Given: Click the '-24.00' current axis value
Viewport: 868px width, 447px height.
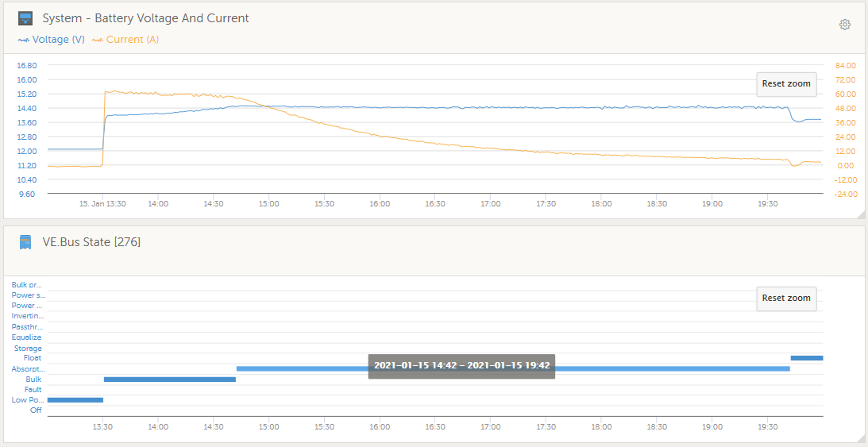Looking at the screenshot, I should [845, 195].
